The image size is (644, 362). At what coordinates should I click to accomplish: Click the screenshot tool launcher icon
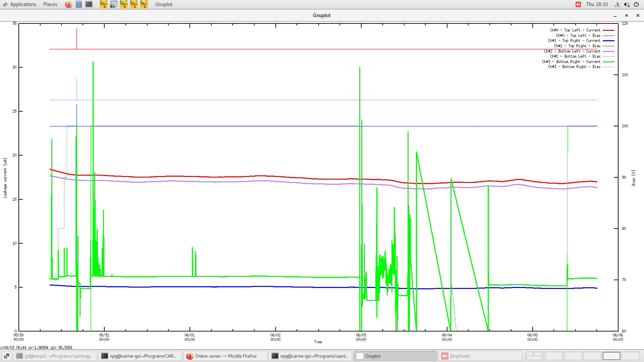pyautogui.click(x=114, y=4)
